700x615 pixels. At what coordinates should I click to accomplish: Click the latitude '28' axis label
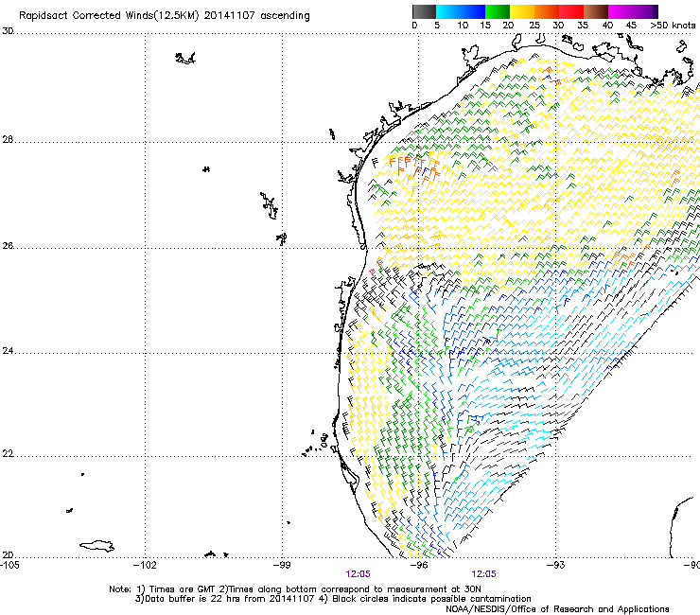(x=8, y=140)
